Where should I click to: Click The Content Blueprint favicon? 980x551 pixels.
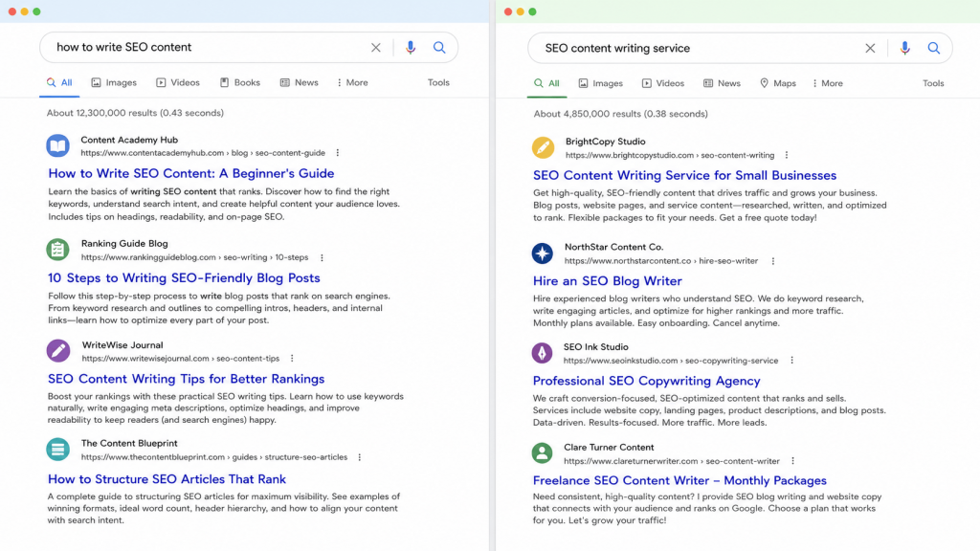coord(57,450)
